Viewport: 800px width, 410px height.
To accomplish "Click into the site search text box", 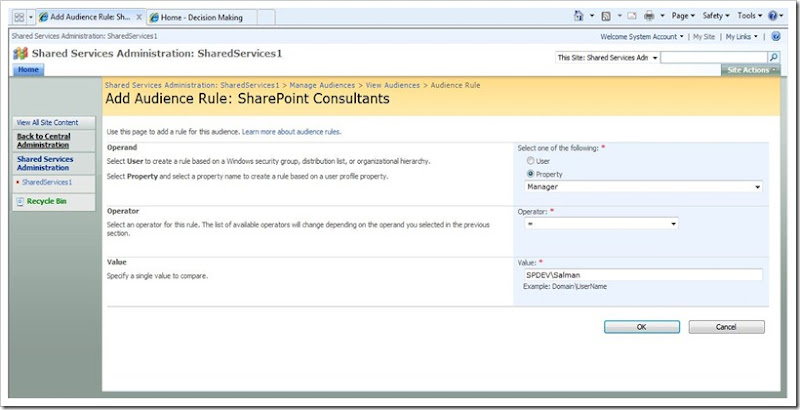I will [x=714, y=58].
